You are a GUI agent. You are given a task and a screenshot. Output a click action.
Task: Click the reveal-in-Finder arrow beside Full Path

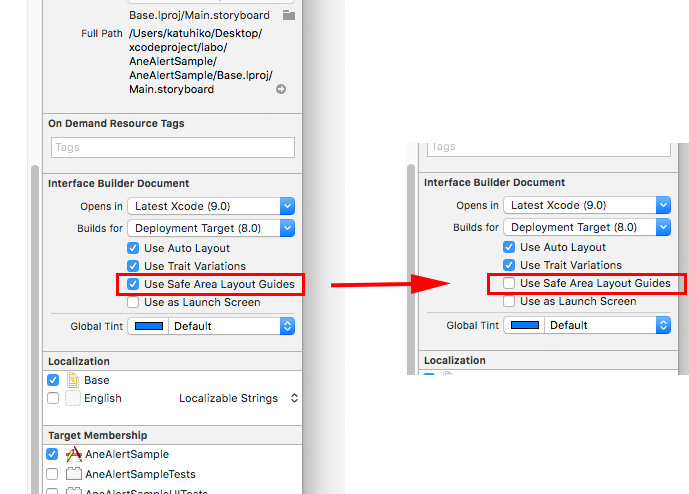click(281, 89)
